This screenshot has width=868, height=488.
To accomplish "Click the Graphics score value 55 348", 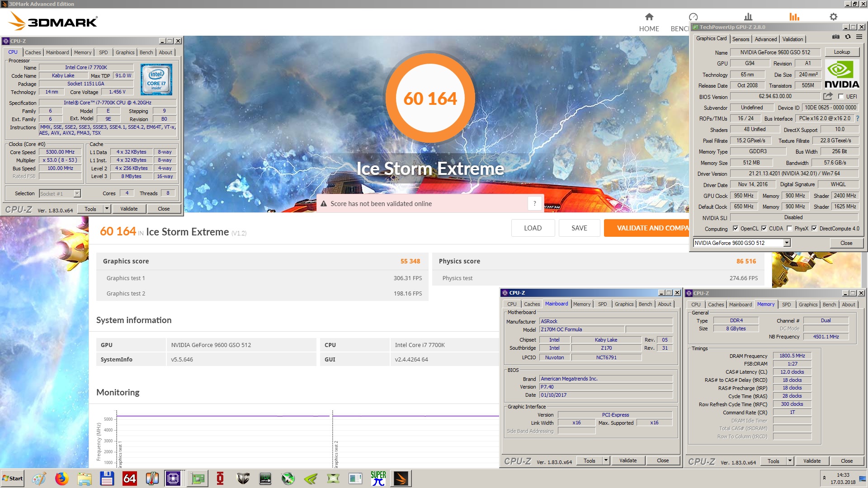I will click(410, 261).
